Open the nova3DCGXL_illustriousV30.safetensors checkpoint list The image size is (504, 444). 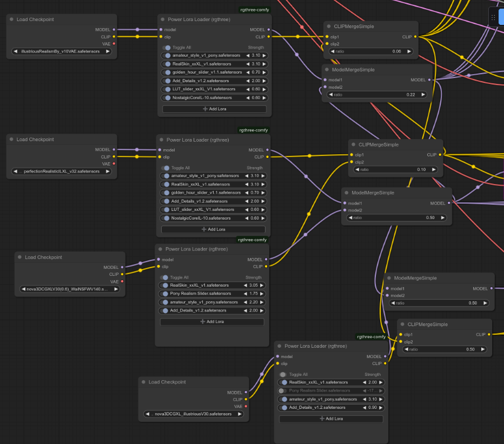[x=194, y=414]
